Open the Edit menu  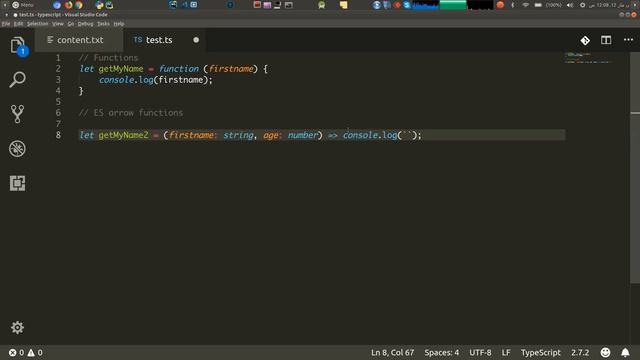[18, 24]
